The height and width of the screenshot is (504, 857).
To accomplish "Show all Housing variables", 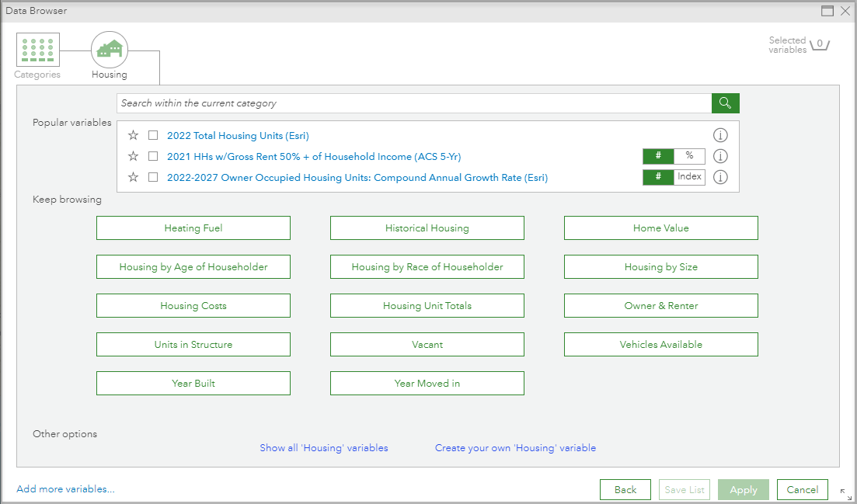I will 324,447.
